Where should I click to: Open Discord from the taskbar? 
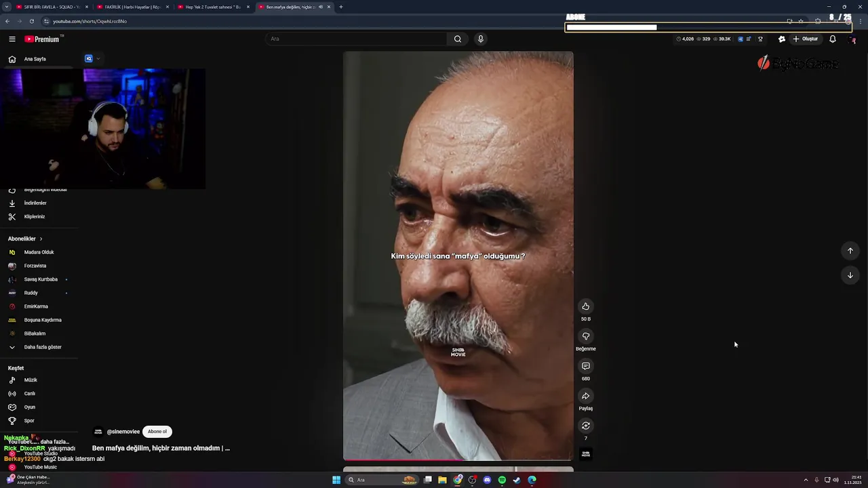(487, 480)
